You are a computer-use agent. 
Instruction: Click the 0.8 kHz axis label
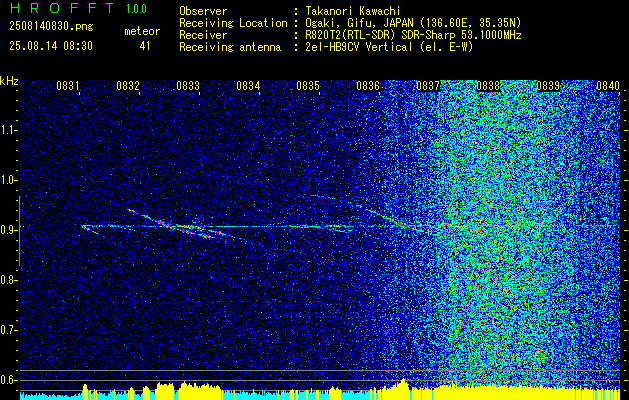[8, 280]
